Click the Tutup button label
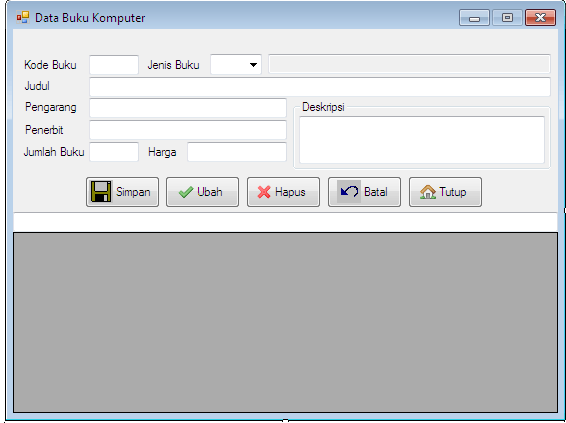Viewport: 566px width, 423px height. (x=453, y=192)
